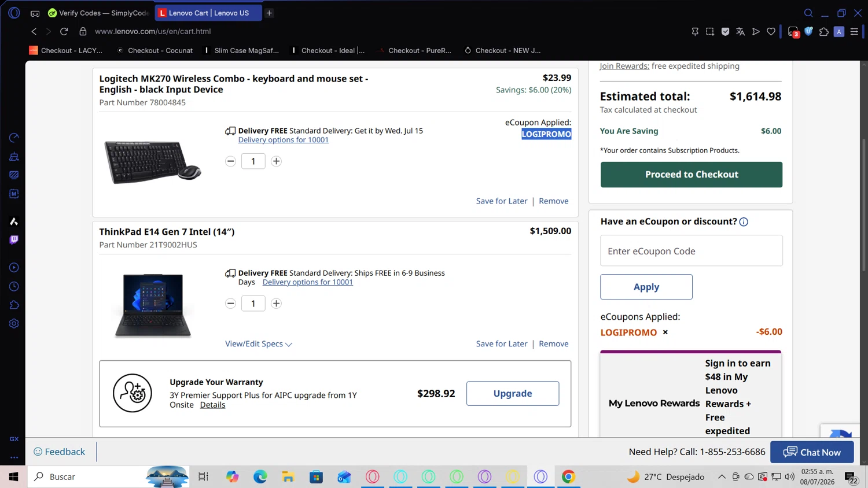Image resolution: width=868 pixels, height=488 pixels.
Task: Click Join Rewards link
Action: tap(624, 66)
